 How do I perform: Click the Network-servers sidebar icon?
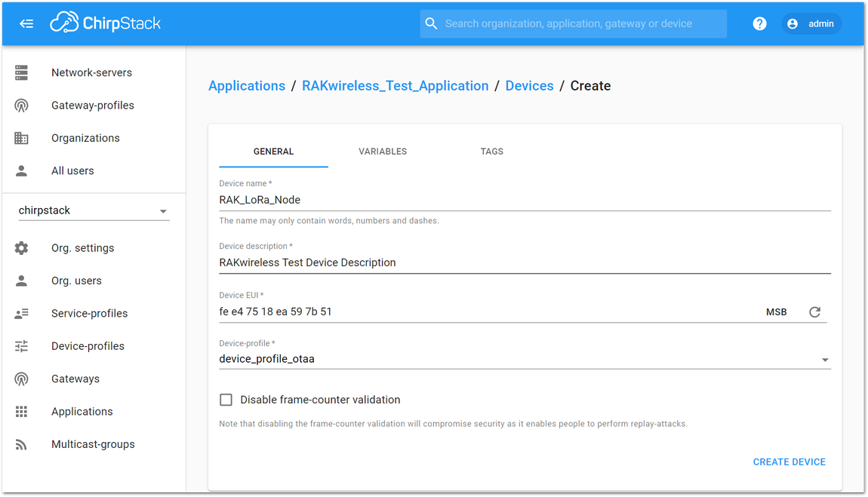pos(22,72)
